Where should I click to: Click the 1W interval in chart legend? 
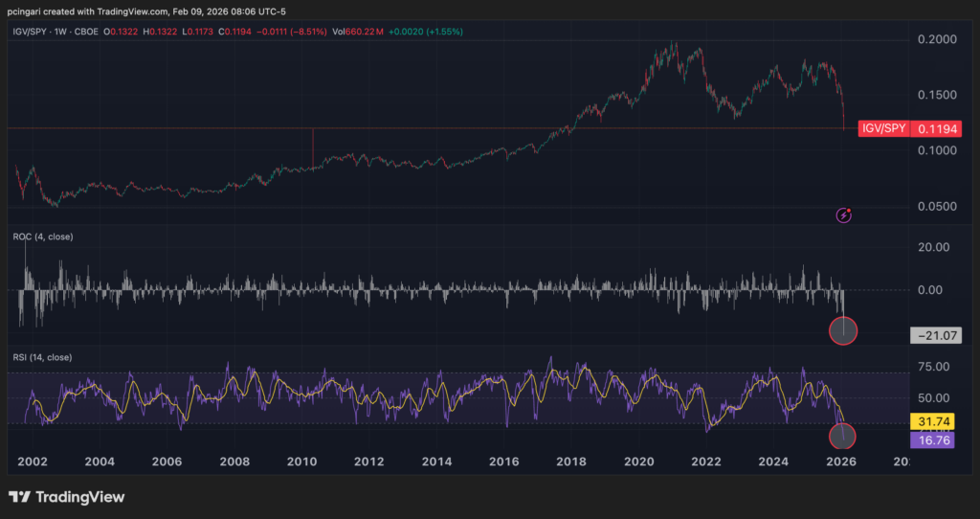pyautogui.click(x=59, y=32)
